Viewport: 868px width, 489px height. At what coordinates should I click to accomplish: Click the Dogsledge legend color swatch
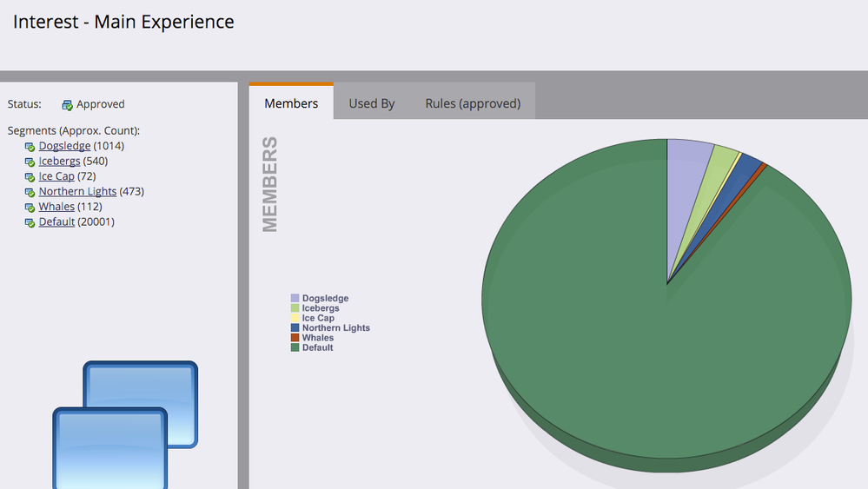(x=295, y=298)
